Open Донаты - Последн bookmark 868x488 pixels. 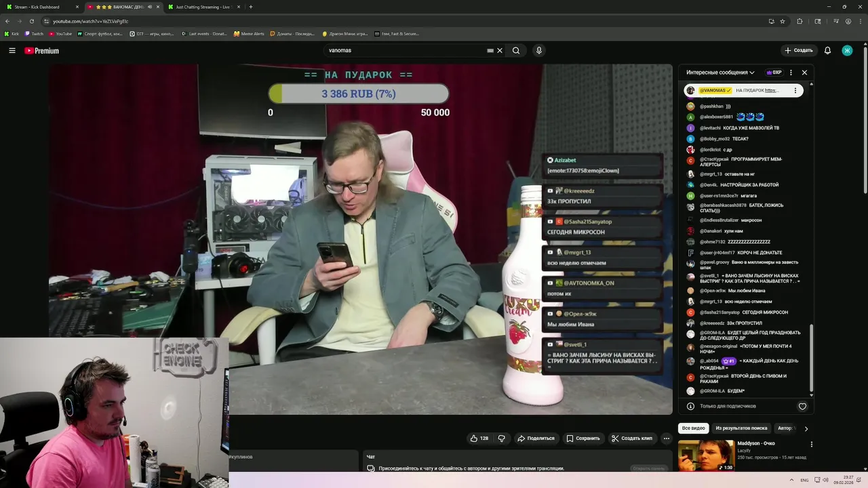point(292,33)
